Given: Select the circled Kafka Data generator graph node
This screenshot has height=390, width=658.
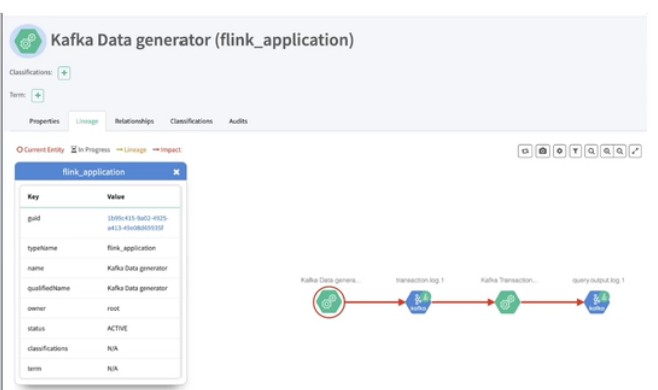Looking at the screenshot, I should point(329,302).
